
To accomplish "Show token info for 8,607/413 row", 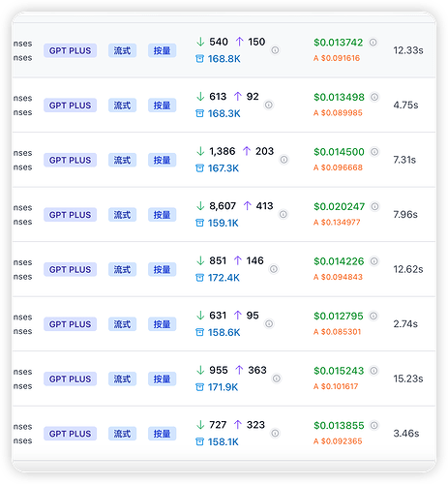I will tap(284, 214).
